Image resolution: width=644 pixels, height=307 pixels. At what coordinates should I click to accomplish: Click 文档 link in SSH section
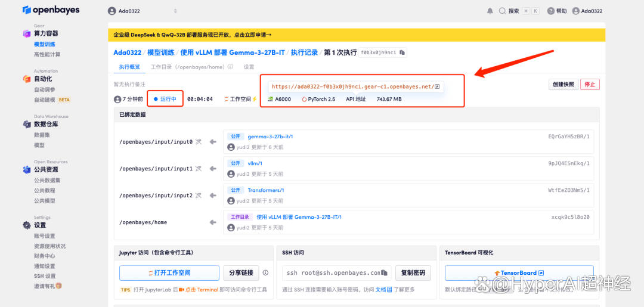383,290
